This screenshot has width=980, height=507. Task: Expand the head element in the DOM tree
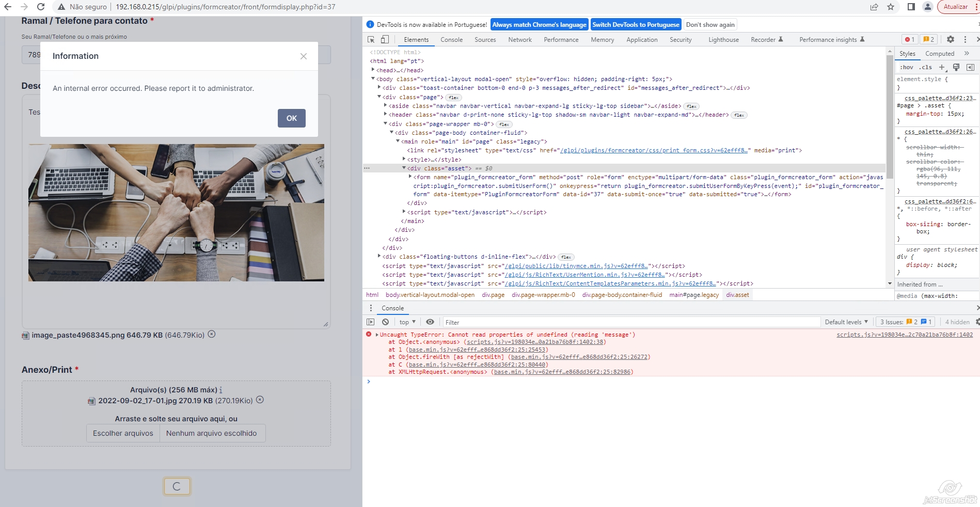click(373, 70)
